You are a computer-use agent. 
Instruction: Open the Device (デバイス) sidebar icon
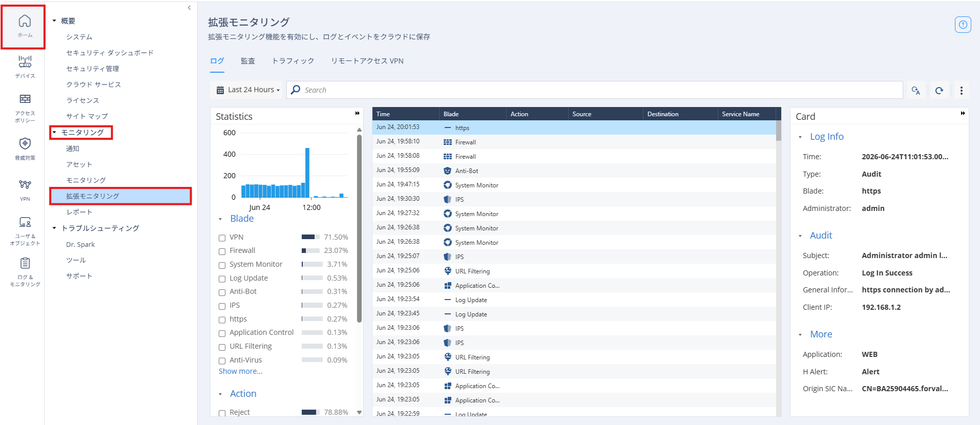pyautogui.click(x=25, y=67)
